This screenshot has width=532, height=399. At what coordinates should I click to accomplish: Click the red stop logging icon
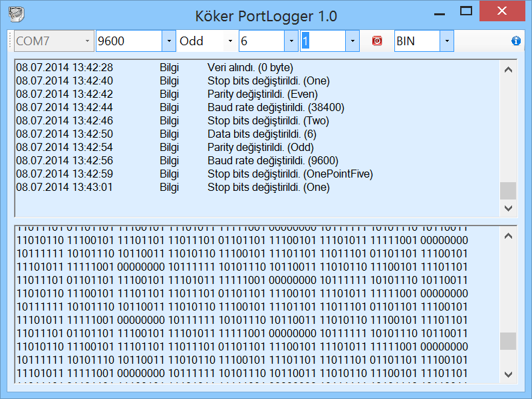point(377,41)
